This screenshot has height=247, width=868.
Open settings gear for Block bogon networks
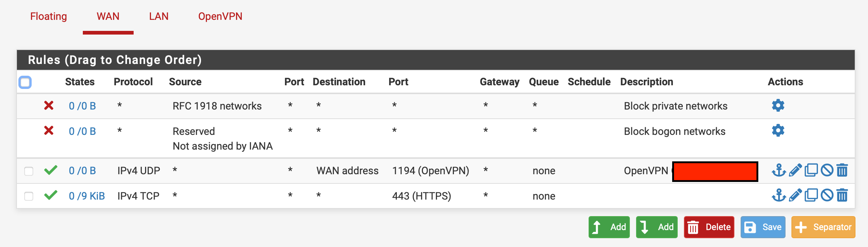coord(778,131)
